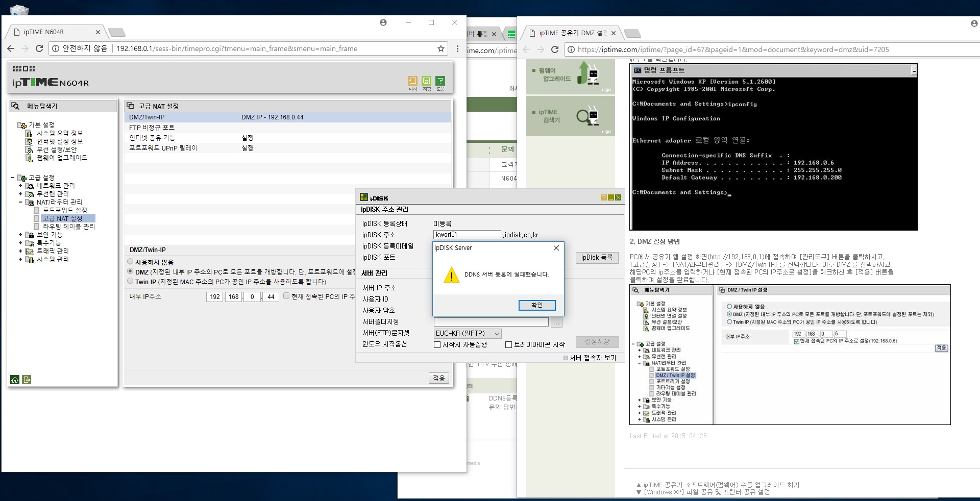Collapse the NAT/라우터 관리 tree node

coord(20,202)
